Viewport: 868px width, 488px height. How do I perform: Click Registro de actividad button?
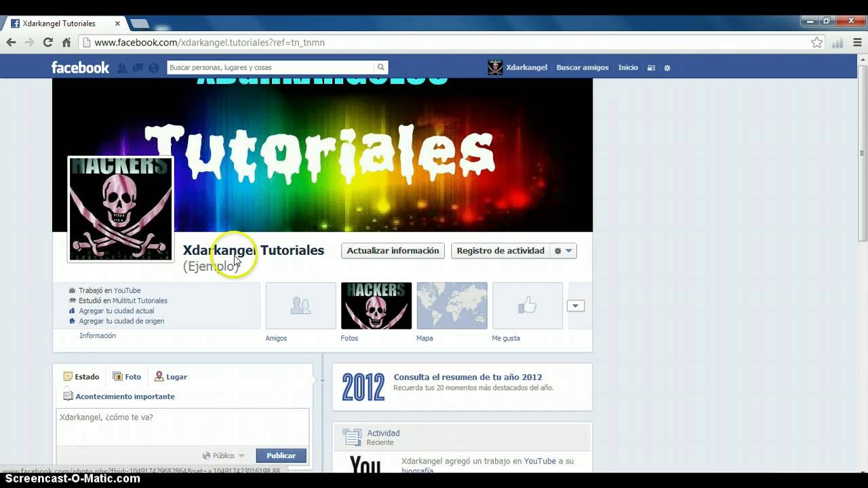(x=500, y=251)
